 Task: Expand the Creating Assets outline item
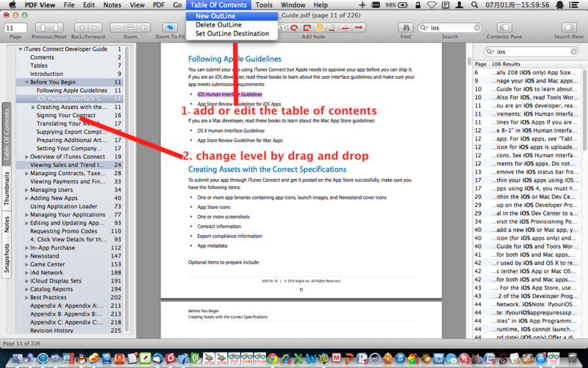point(33,107)
